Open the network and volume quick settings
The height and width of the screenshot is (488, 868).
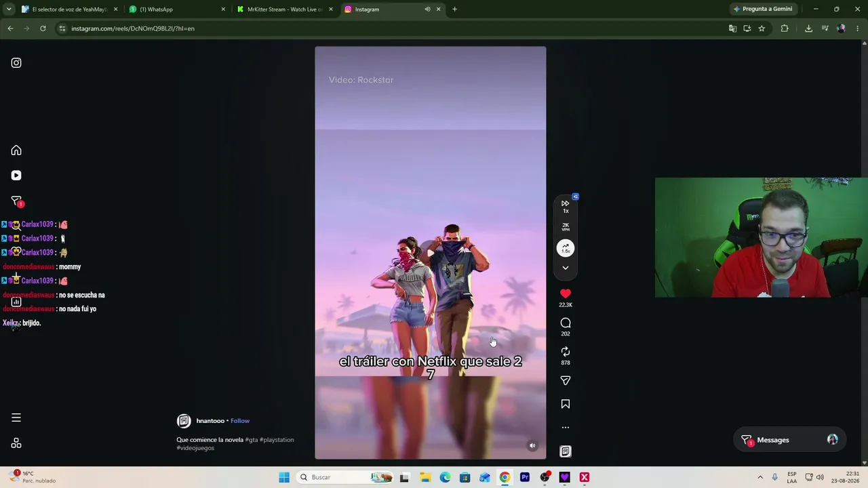point(814,477)
